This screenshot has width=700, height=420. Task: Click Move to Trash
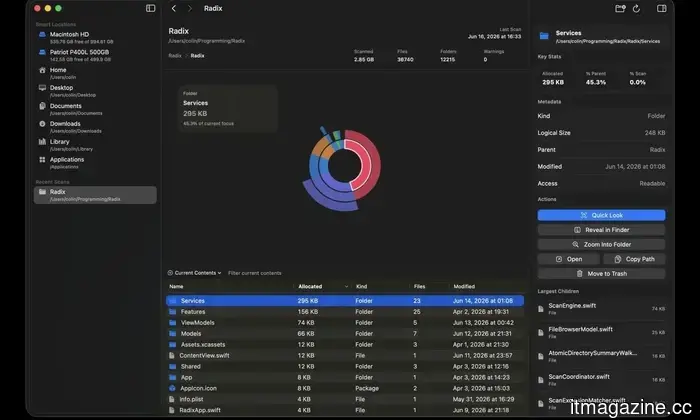click(x=601, y=274)
